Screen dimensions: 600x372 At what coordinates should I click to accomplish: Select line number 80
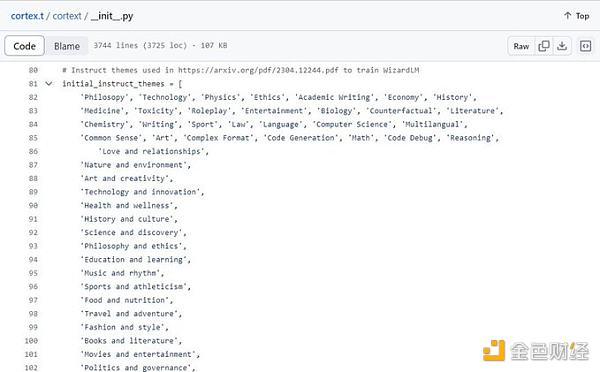(33, 70)
